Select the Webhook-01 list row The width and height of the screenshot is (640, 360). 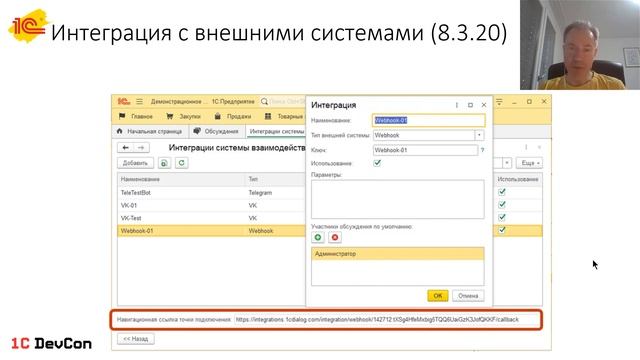point(211,231)
